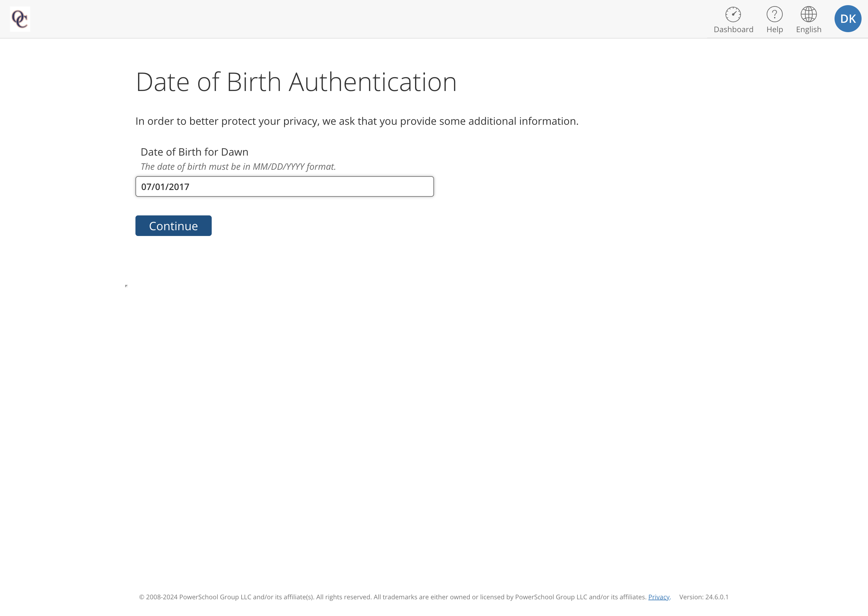Screen dimensions: 868x616
Task: Expand the English language selector label
Action: click(x=808, y=29)
